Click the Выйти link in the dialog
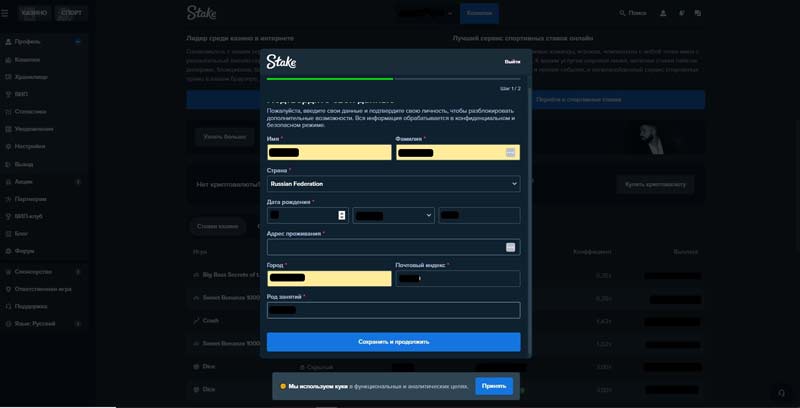 [512, 62]
